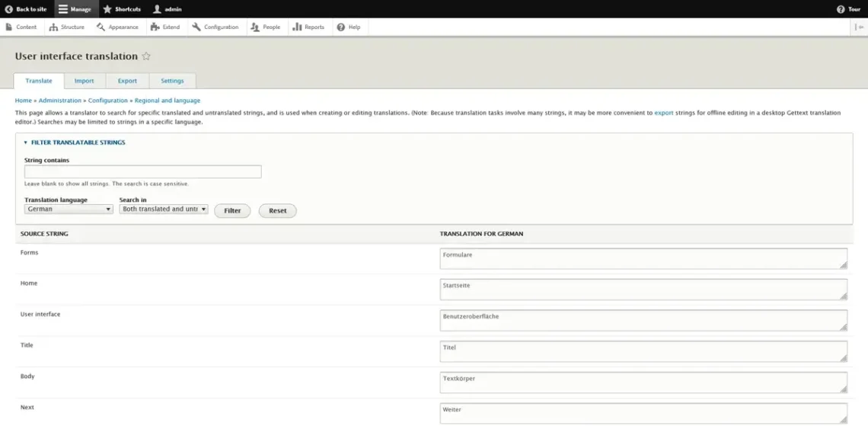Open the Translation language dropdown

pyautogui.click(x=69, y=209)
